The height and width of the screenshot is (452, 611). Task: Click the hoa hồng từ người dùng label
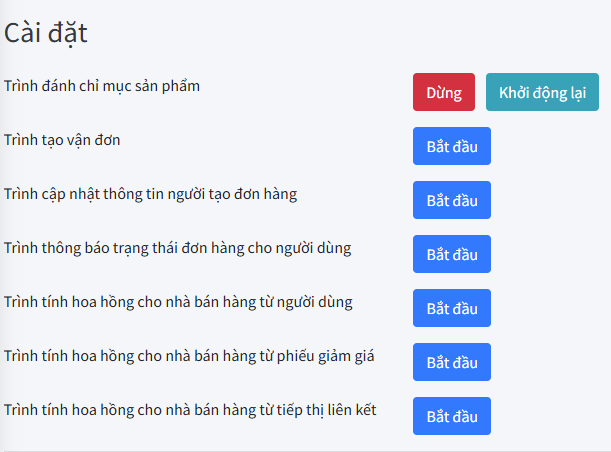click(x=178, y=302)
